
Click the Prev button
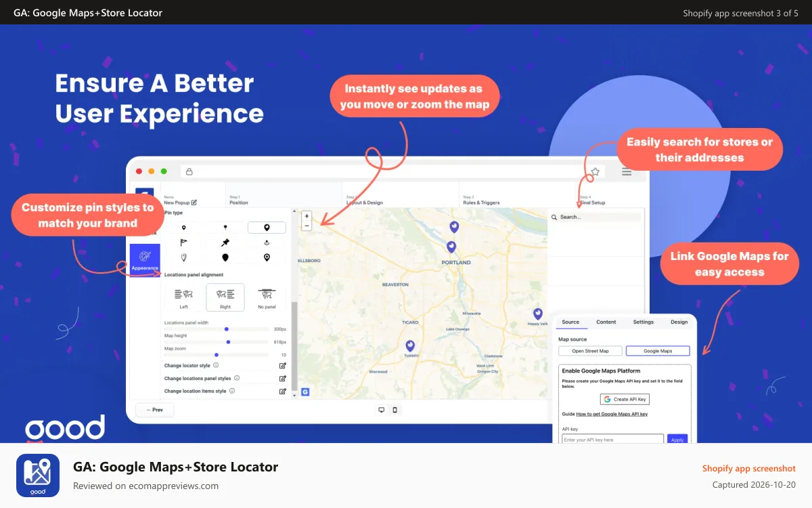click(x=155, y=410)
